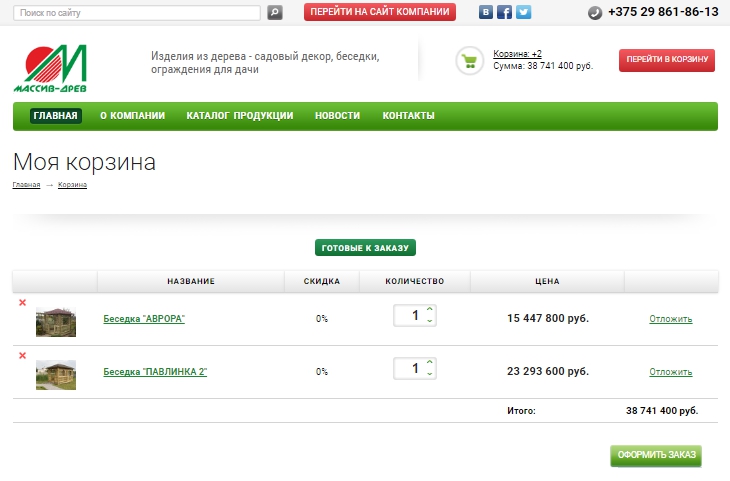Remove Беседка "АВРОРА" with red X
Viewport: 730px width, 481px height.
click(x=22, y=303)
